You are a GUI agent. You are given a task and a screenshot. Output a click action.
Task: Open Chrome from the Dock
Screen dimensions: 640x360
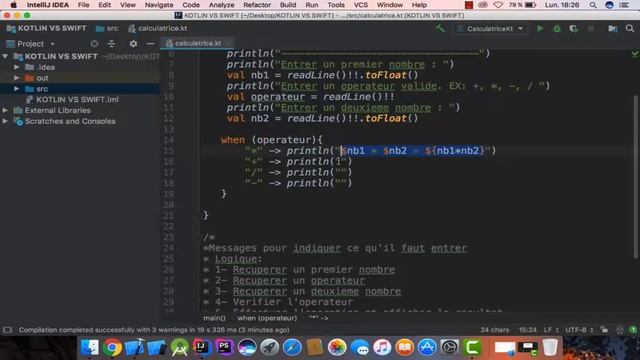click(x=112, y=348)
